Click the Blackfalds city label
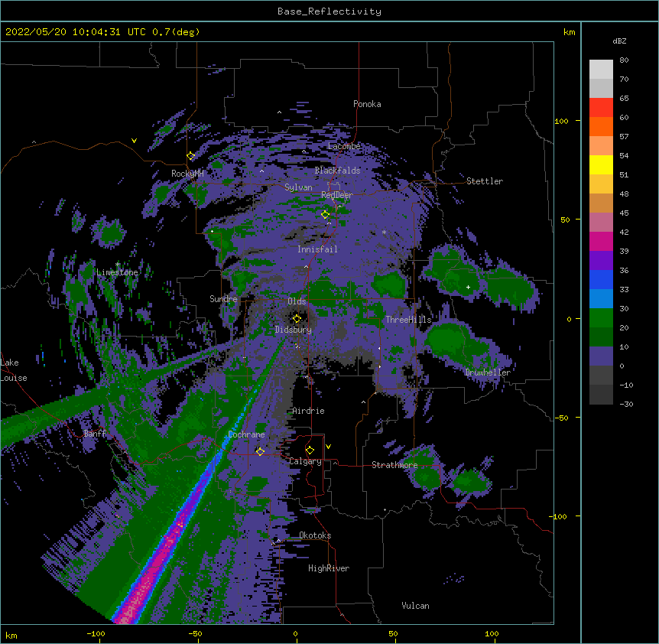This screenshot has width=659, height=644. coord(337,171)
